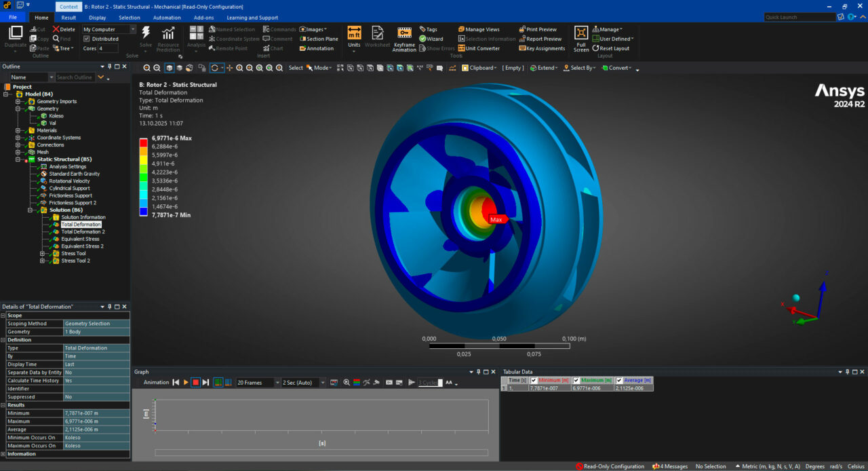Uncheck the Minimum column checkbox
Image resolution: width=868 pixels, height=471 pixels.
tap(534, 380)
